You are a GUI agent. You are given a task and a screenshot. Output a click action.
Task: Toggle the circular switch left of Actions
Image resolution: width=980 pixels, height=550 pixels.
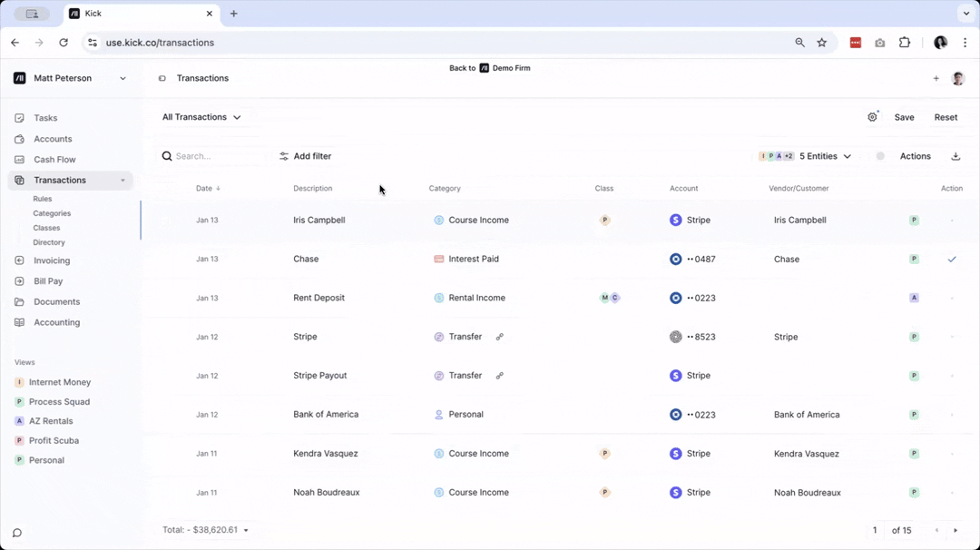coord(879,156)
